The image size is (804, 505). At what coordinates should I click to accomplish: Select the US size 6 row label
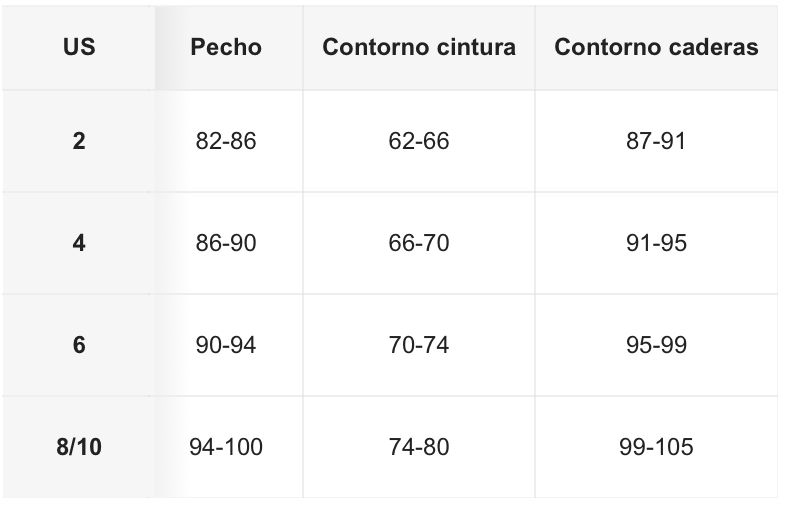click(x=79, y=345)
